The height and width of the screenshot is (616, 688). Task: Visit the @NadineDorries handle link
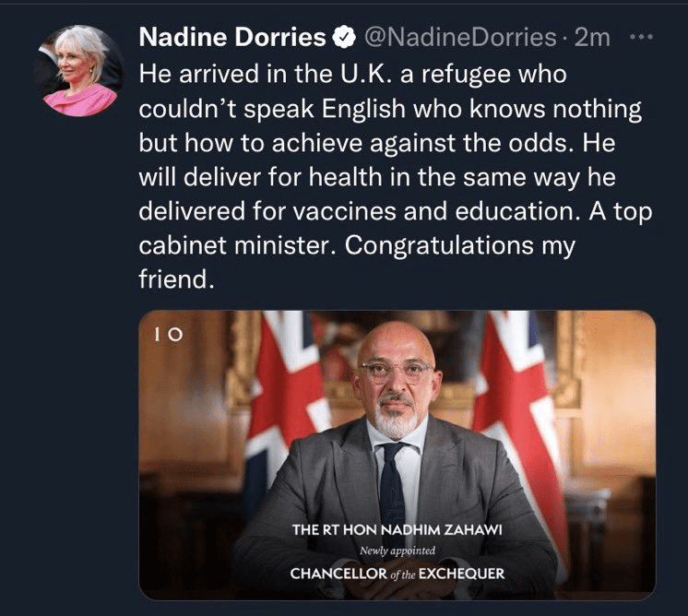459,38
